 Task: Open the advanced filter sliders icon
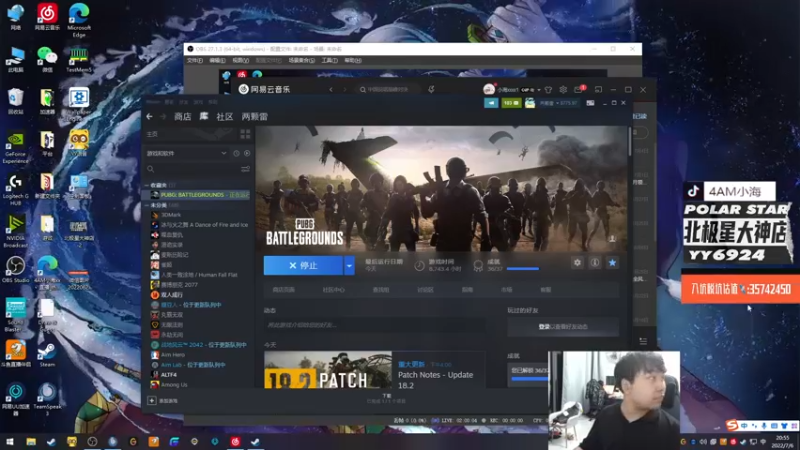coord(245,169)
